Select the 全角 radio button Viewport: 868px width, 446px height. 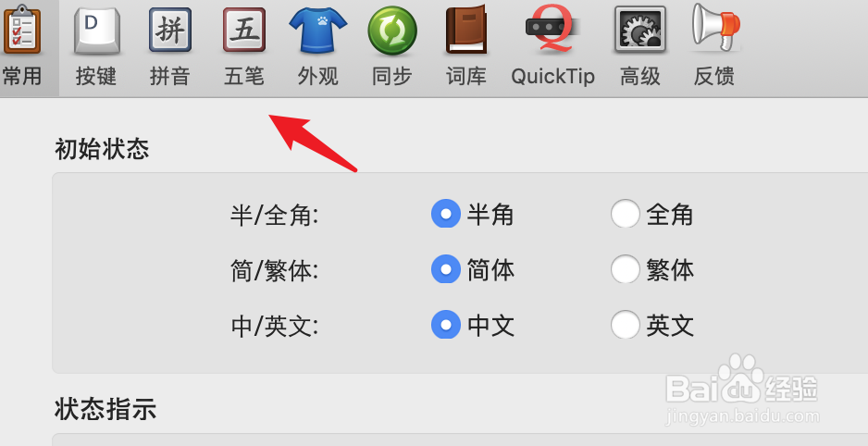(625, 214)
